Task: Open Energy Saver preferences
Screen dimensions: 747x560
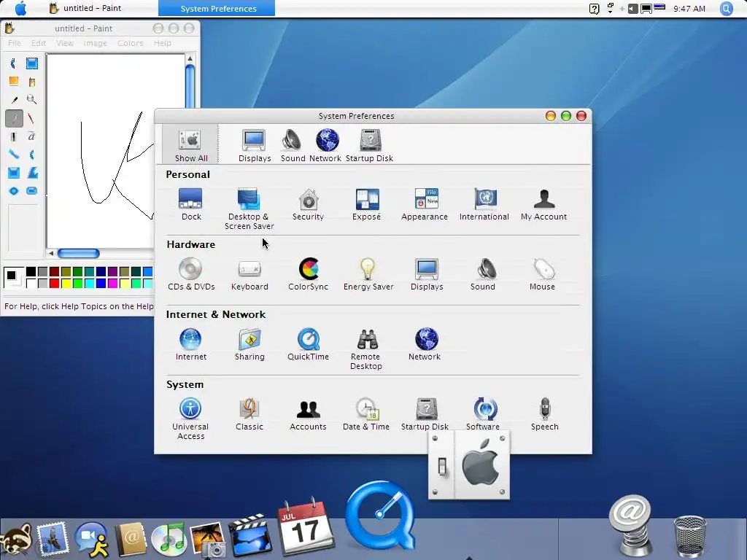Action: pos(368,274)
